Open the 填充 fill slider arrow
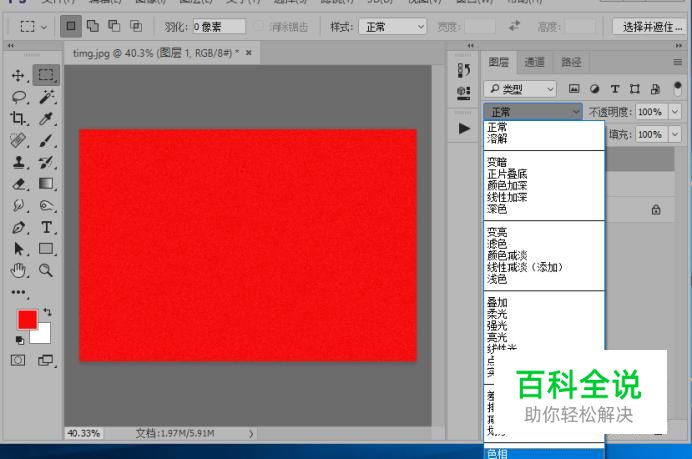 click(675, 134)
